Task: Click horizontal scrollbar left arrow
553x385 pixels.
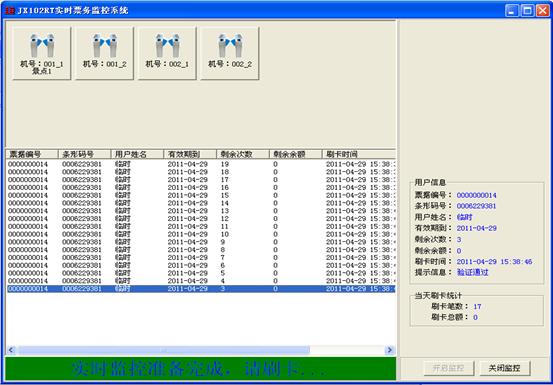Action: pos(11,350)
